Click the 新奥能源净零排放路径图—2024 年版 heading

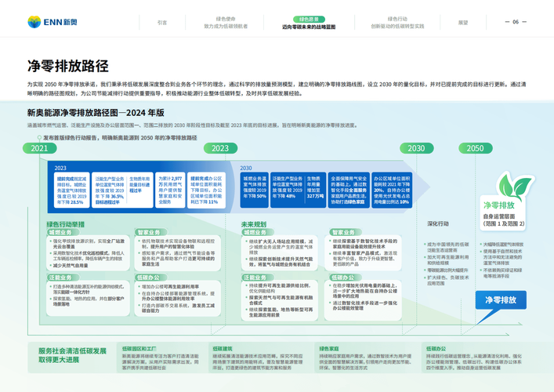point(96,113)
